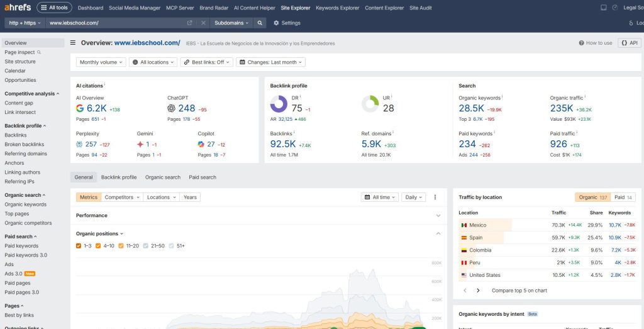
Task: Uncheck the 1–3 organic positions checkbox
Action: 79,245
